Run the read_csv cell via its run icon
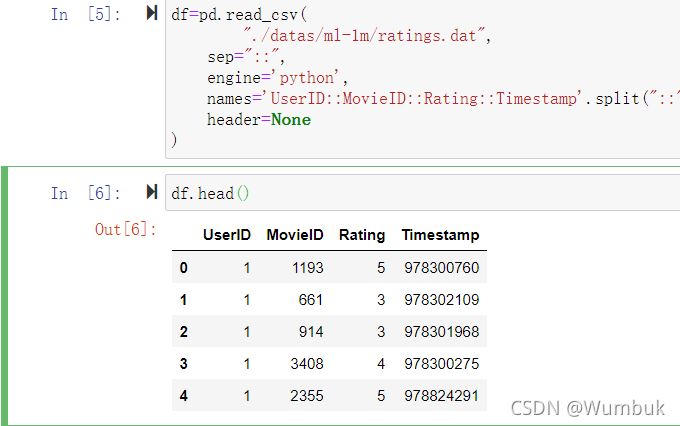Image resolution: width=680 pixels, height=426 pixels. click(152, 14)
